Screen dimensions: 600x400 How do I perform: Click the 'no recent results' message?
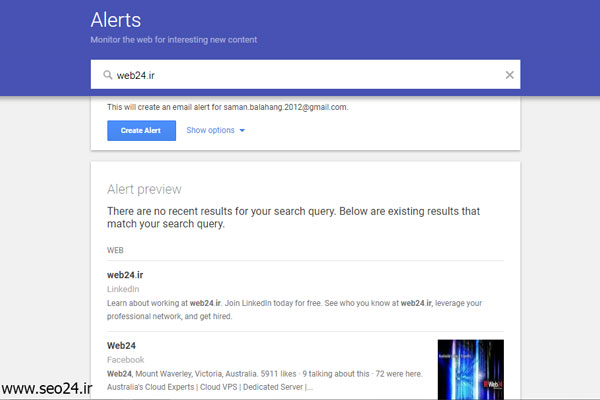293,217
